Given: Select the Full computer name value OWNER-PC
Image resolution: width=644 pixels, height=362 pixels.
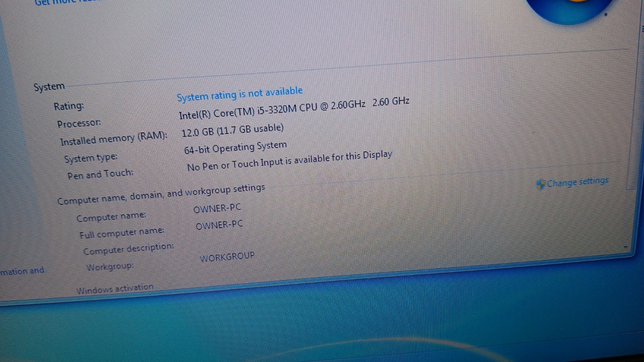Looking at the screenshot, I should pyautogui.click(x=219, y=225).
